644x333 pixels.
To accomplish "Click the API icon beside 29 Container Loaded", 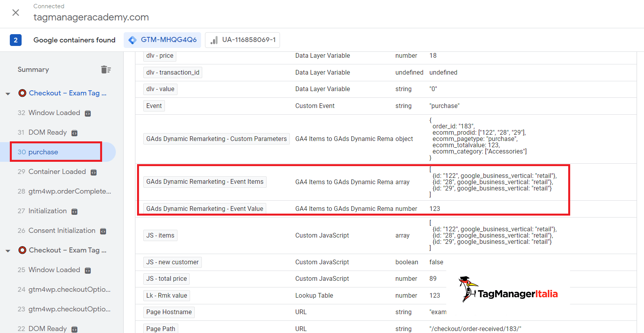I will [x=94, y=172].
